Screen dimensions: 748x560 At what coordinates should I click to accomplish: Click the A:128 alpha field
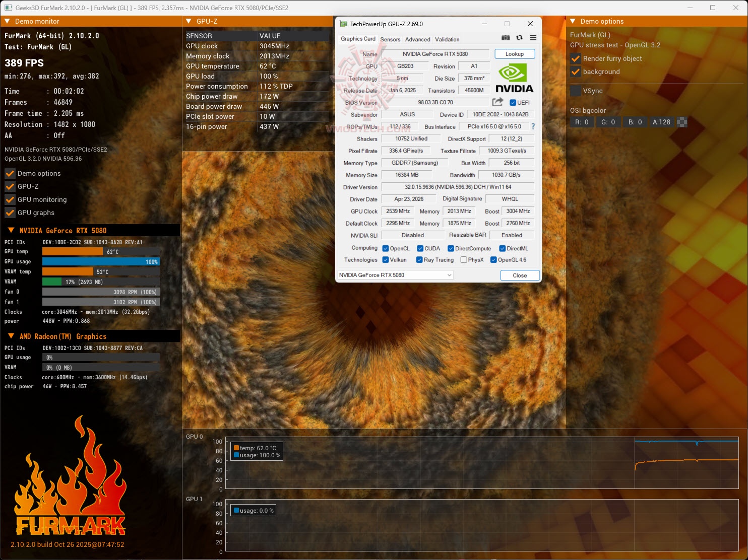coord(662,122)
